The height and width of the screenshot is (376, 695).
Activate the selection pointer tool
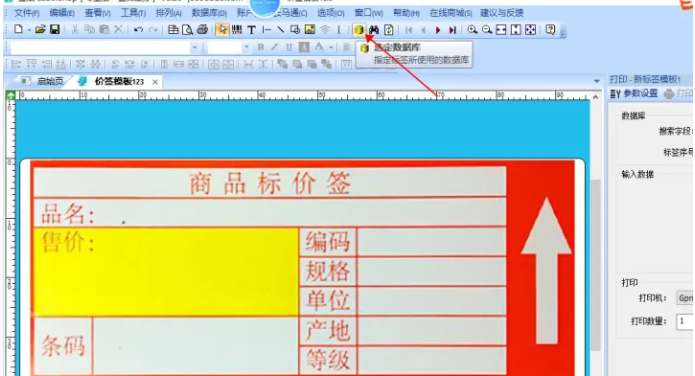pyautogui.click(x=222, y=30)
